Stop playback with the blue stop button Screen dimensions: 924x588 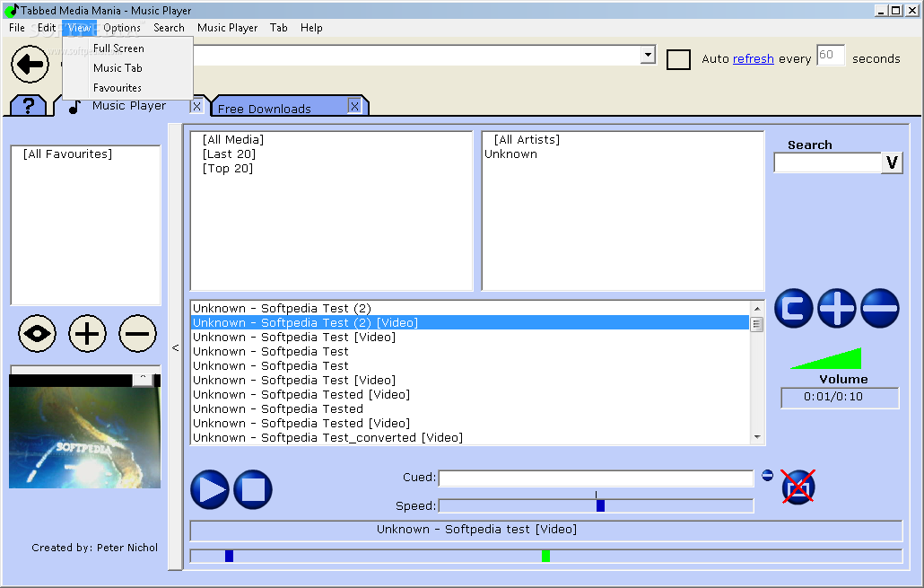(253, 489)
